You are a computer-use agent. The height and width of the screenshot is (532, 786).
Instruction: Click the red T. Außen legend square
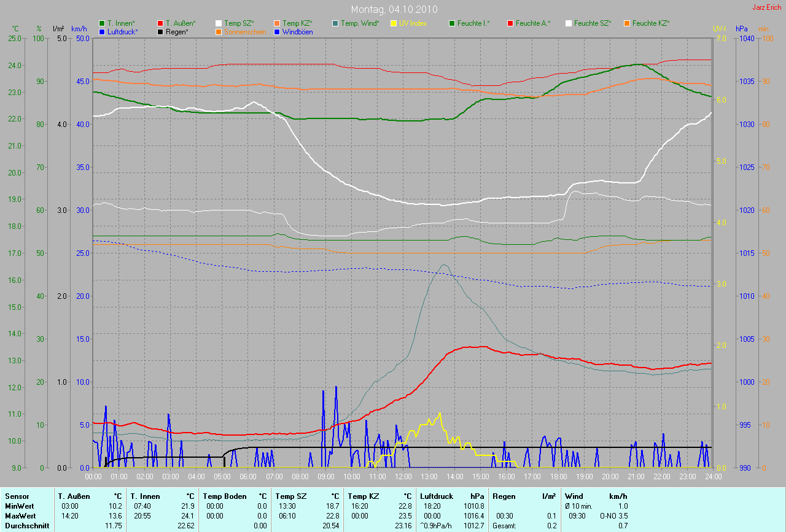[160, 23]
